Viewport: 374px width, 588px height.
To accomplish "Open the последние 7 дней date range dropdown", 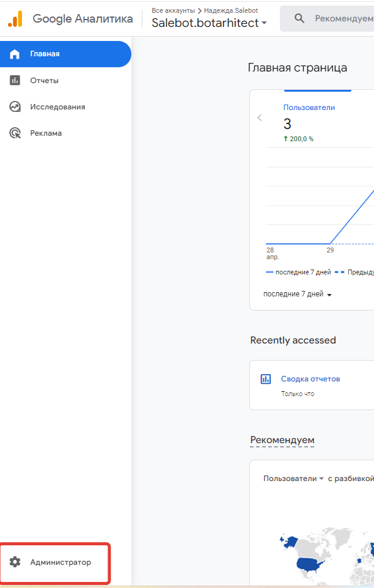I will [x=297, y=294].
